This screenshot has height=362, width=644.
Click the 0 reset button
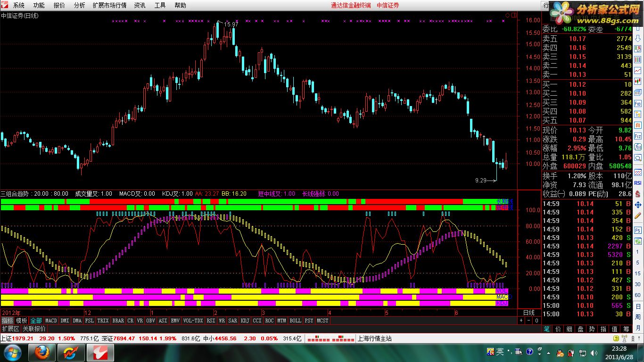pyautogui.click(x=536, y=321)
